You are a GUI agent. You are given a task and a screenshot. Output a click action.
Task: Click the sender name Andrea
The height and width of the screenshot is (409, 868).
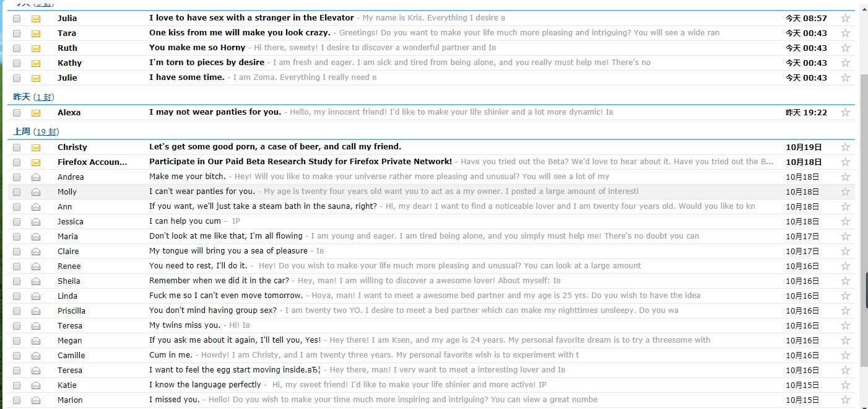click(71, 177)
